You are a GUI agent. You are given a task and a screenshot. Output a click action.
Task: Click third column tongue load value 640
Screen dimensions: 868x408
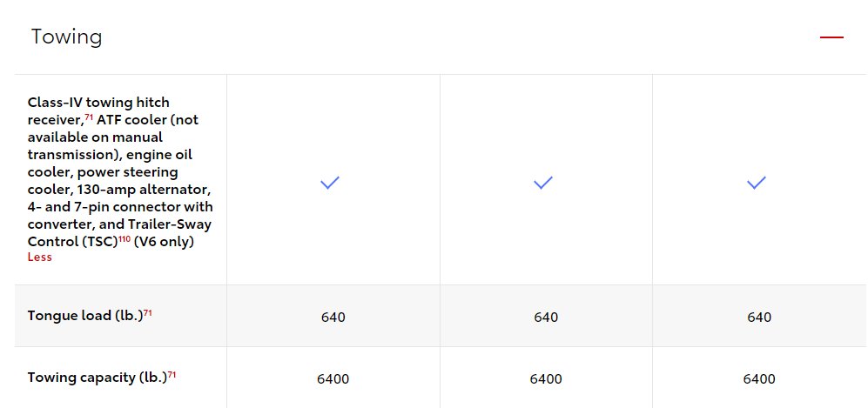(759, 318)
